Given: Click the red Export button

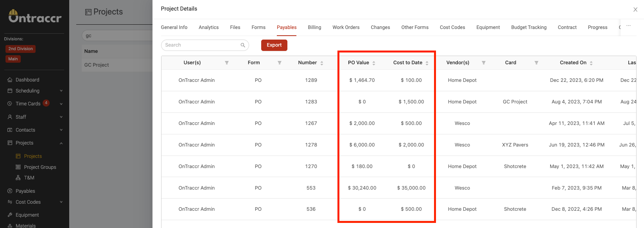Looking at the screenshot, I should 274,45.
